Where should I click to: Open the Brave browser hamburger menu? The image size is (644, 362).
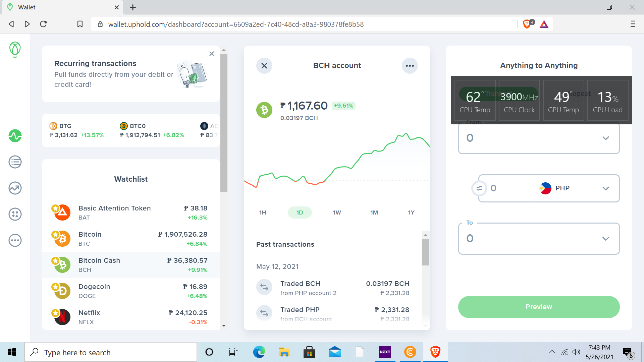(633, 24)
